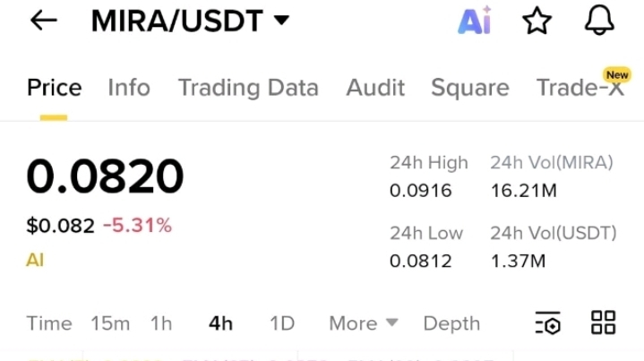Viewport: 644px width, 361px height.
Task: Set a price alert with bell icon
Action: 599,20
